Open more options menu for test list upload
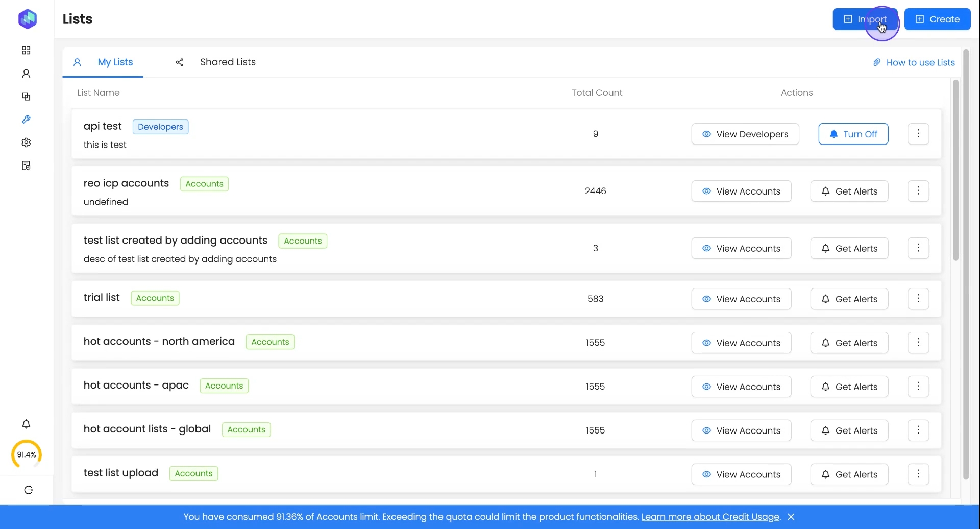This screenshot has width=980, height=529. click(x=918, y=474)
